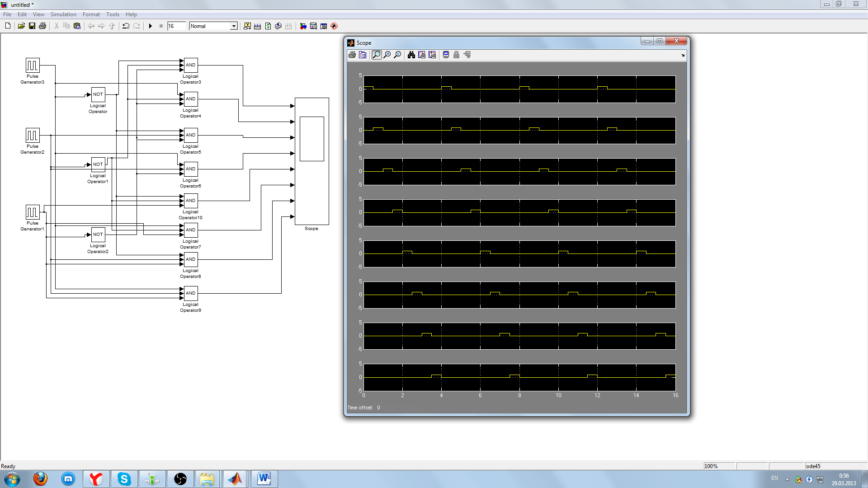868x488 pixels.
Task: Refresh model blocks using the update diagram icon
Action: (268, 26)
